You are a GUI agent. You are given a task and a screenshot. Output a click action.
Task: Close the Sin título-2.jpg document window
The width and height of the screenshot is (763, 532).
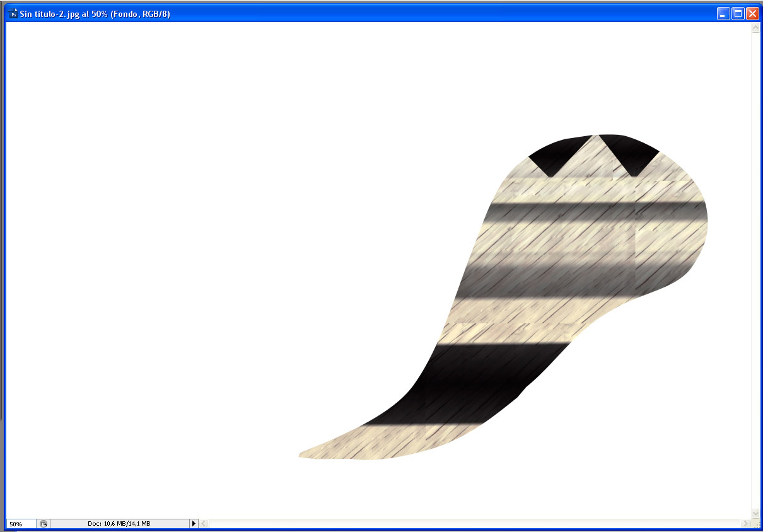752,14
